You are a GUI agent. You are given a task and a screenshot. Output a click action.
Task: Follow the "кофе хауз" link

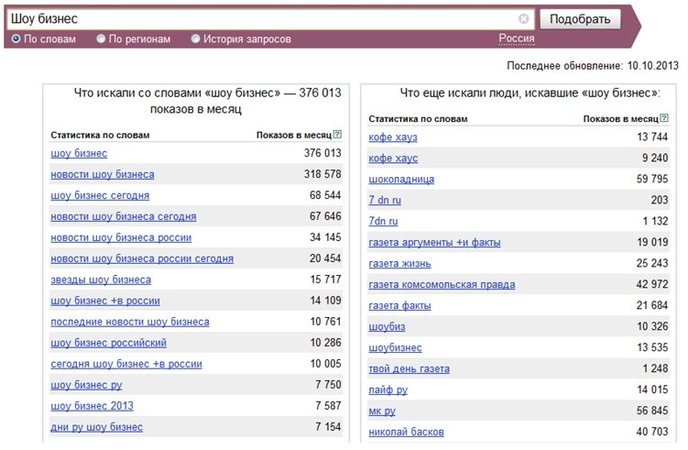click(393, 137)
